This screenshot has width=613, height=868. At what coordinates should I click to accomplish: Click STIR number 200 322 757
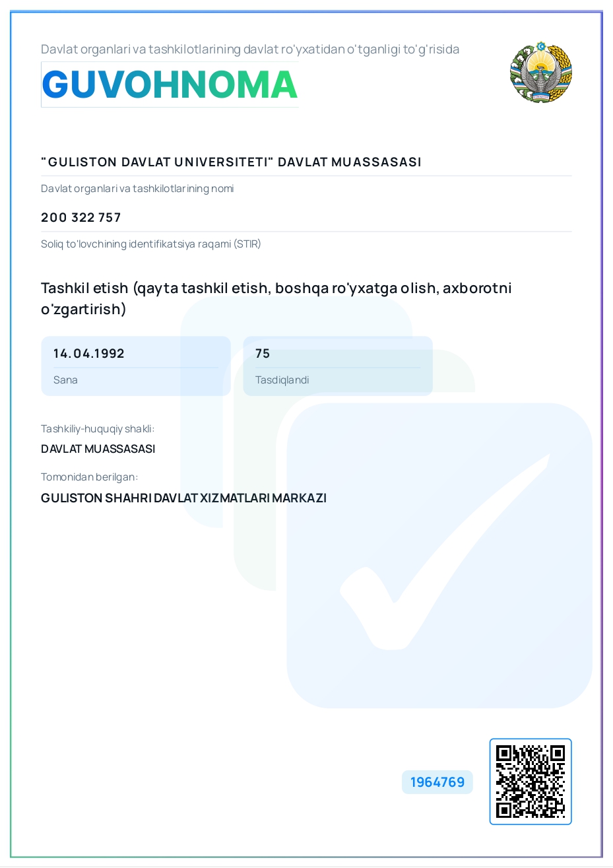point(81,217)
